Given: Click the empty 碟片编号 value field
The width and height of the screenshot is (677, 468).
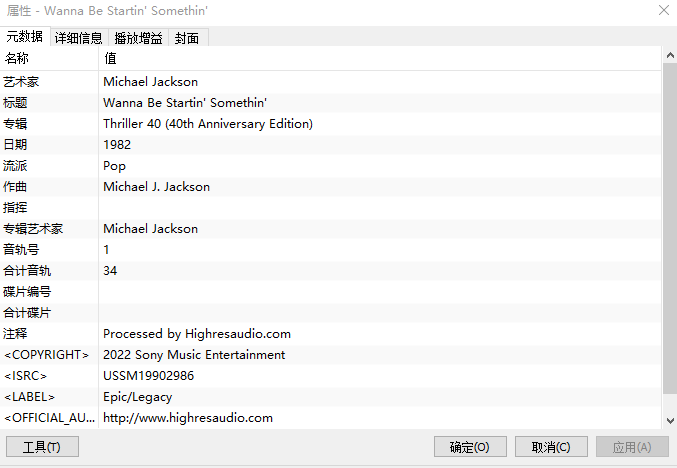Looking at the screenshot, I should (x=380, y=291).
